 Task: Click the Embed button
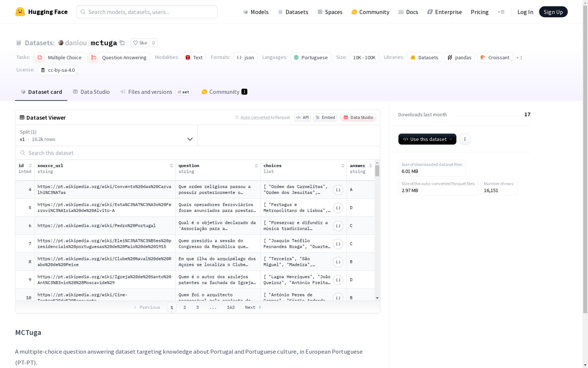325,117
